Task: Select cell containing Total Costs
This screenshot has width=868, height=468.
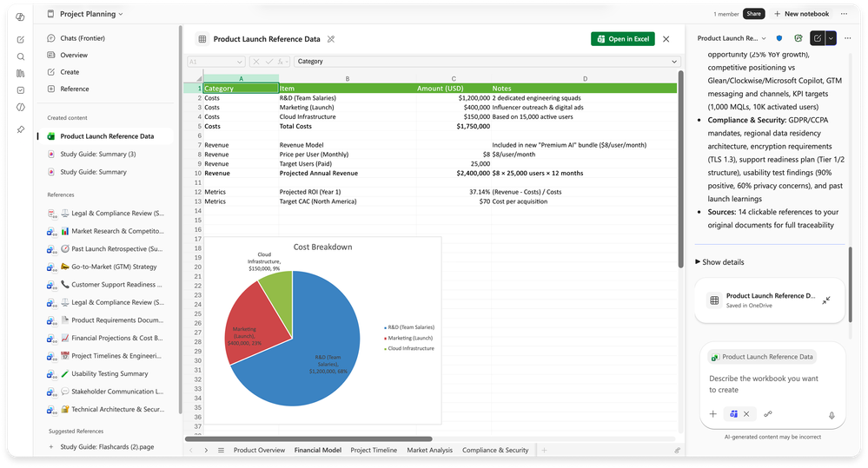Action: [347, 126]
